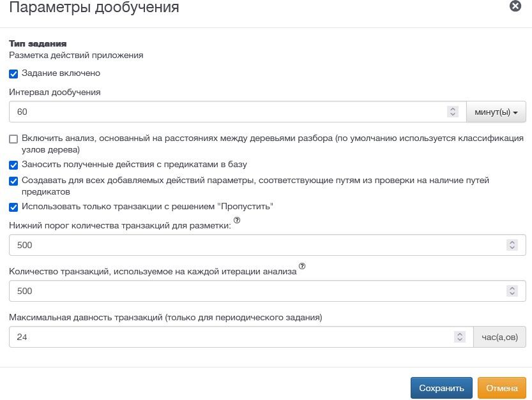Open help icon for Нижний порог количества транзакций
This screenshot has height=400, width=532.
tap(237, 220)
